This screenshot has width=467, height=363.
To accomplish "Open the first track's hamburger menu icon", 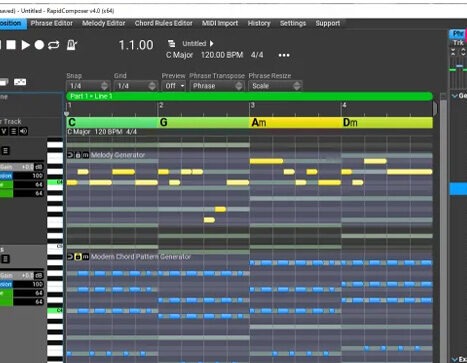I will coord(6,151).
